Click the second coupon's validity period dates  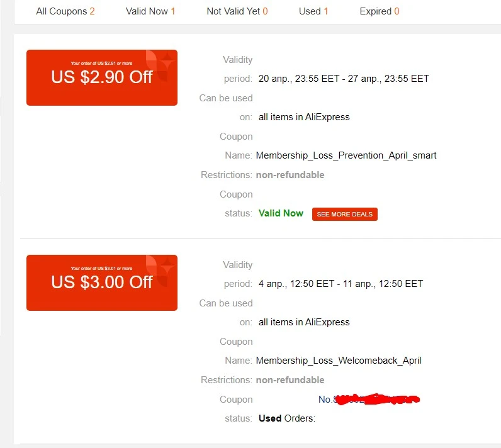tap(341, 284)
